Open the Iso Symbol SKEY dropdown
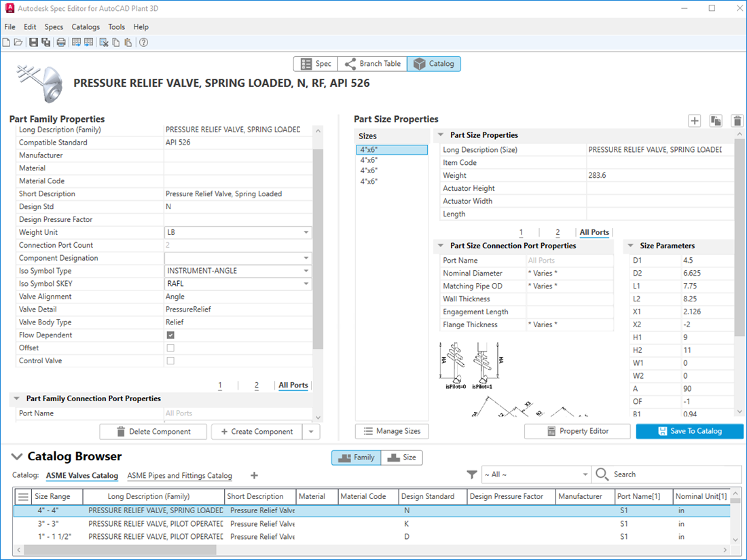747x560 pixels. [x=306, y=284]
